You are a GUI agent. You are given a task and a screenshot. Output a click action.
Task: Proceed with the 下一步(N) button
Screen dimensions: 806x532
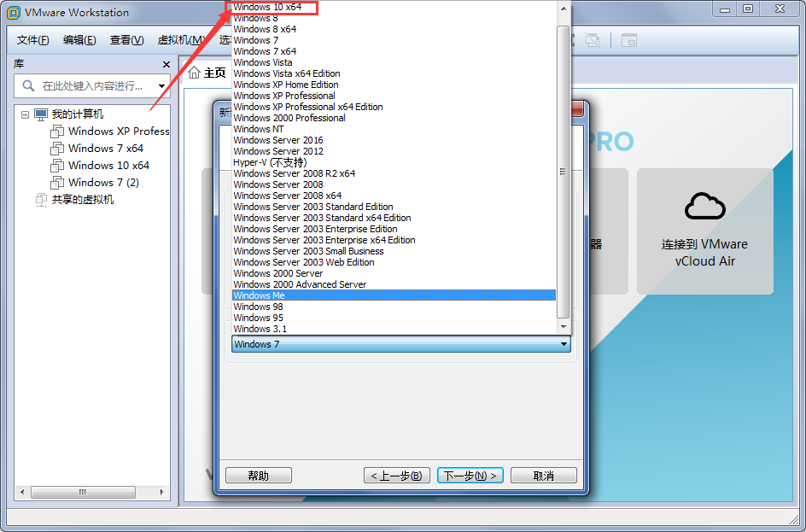click(x=470, y=476)
